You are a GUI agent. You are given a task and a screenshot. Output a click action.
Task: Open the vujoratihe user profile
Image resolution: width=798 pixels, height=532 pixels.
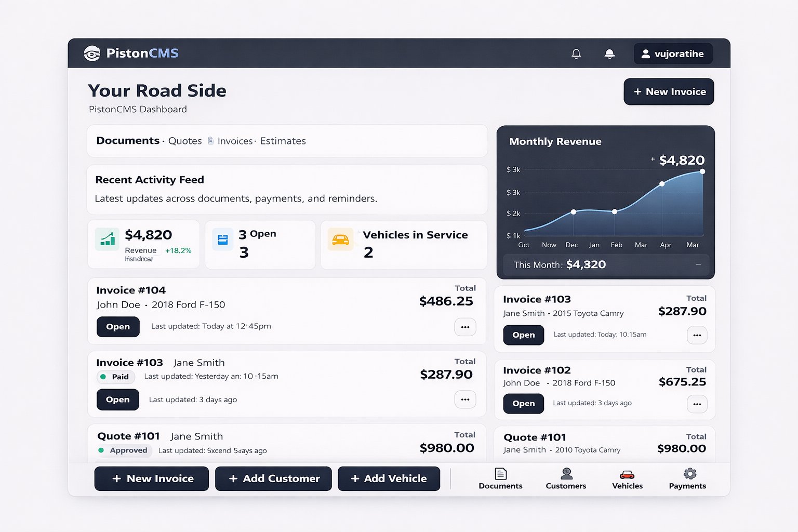click(673, 54)
